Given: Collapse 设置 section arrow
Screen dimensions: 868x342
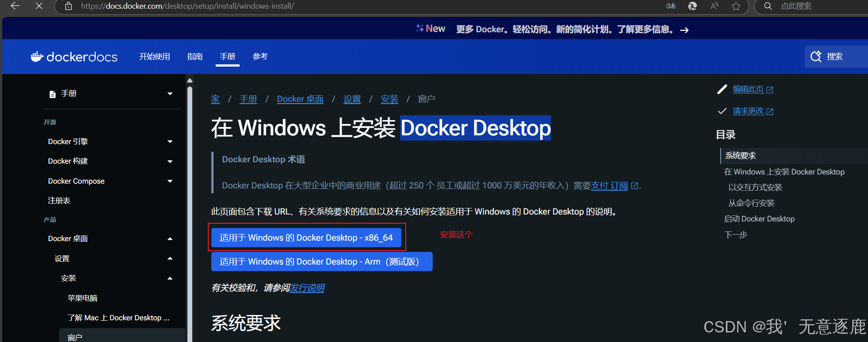Looking at the screenshot, I should click(170, 258).
